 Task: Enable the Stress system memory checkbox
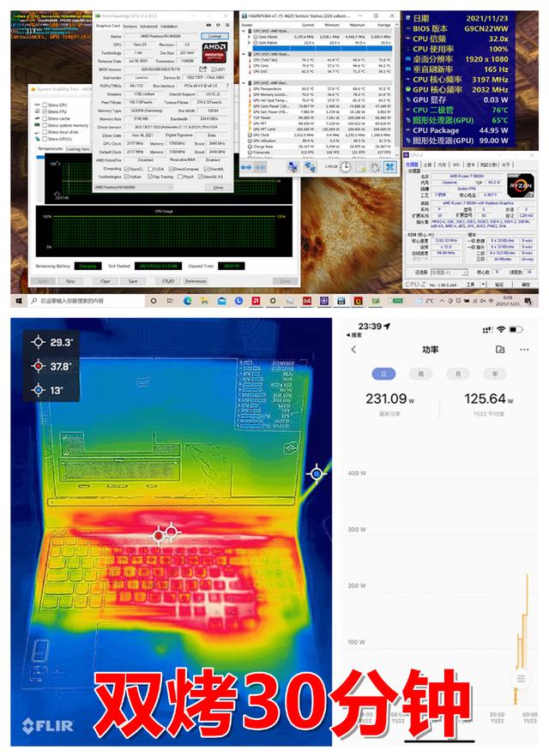45,125
